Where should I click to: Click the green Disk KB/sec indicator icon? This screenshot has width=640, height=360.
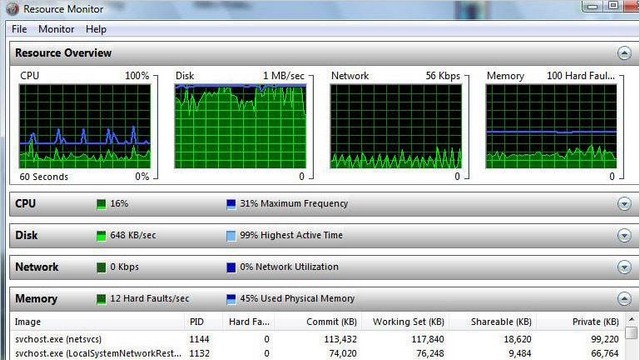click(x=101, y=236)
